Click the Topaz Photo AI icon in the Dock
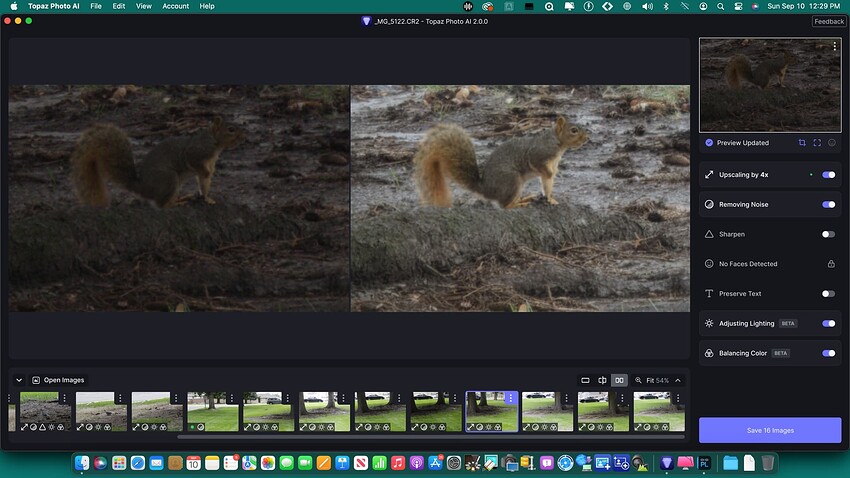 pyautogui.click(x=668, y=463)
